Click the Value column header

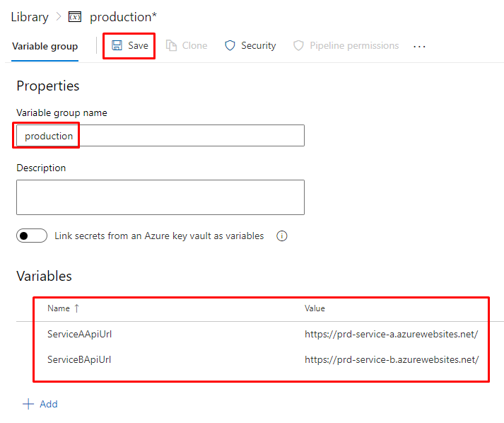click(315, 308)
